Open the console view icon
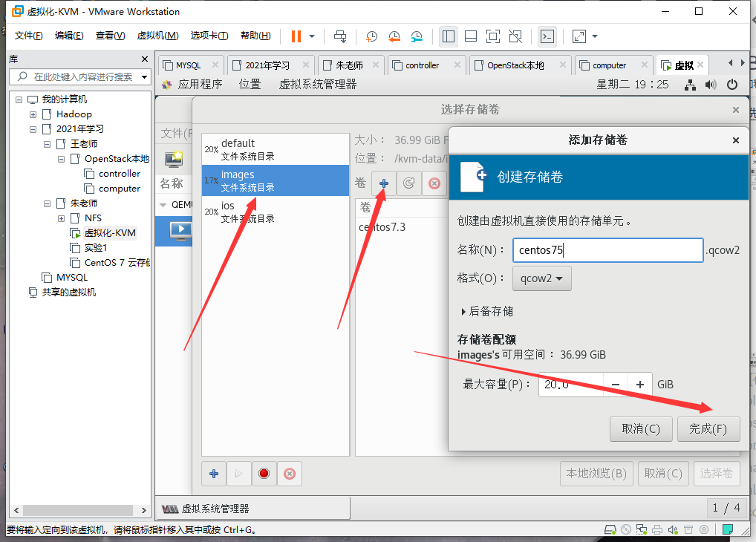This screenshot has width=756, height=542. (547, 36)
